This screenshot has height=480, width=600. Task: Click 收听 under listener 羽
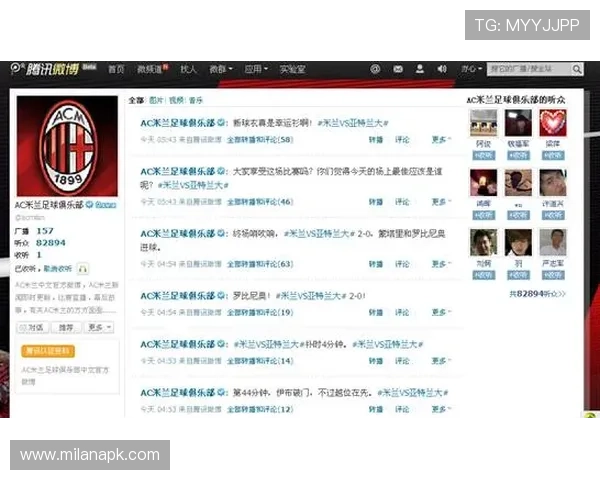point(518,275)
